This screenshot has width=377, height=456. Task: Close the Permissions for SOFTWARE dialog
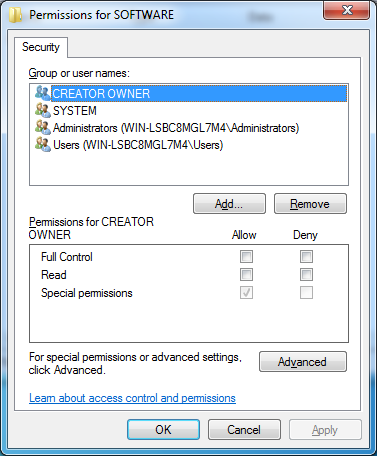[x=347, y=10]
